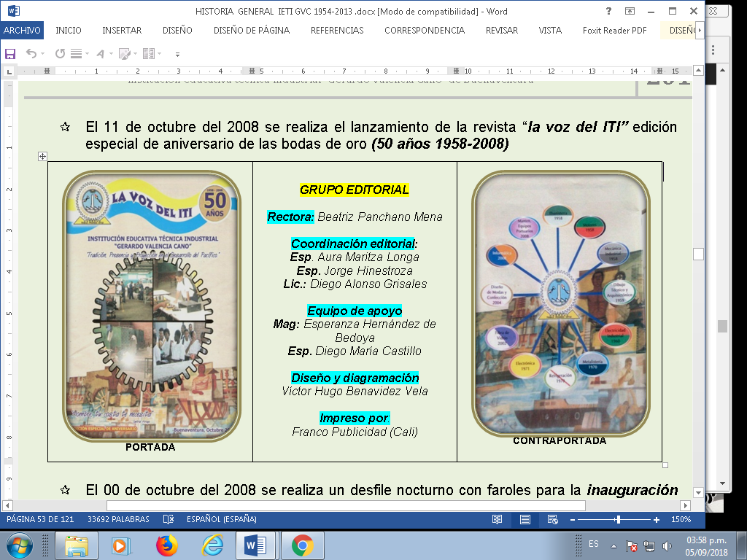Click the tab stop selector on the ruler
747x560 pixels.
coord(9,72)
